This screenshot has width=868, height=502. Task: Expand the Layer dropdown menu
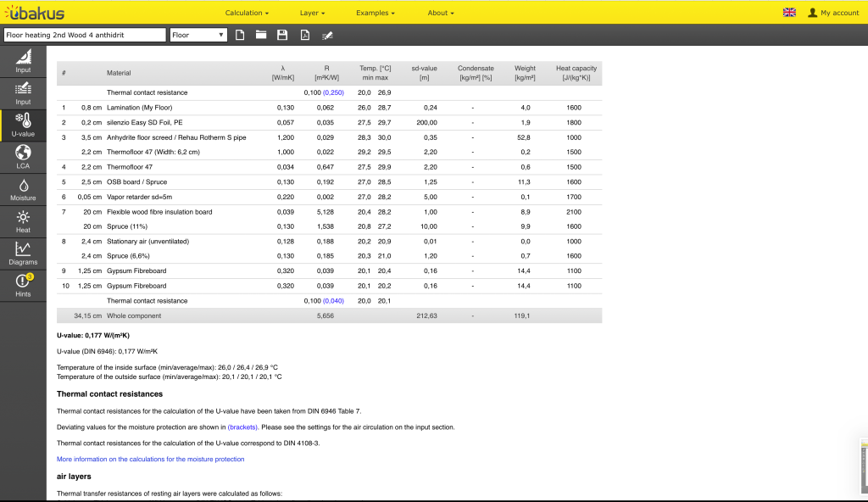[313, 13]
